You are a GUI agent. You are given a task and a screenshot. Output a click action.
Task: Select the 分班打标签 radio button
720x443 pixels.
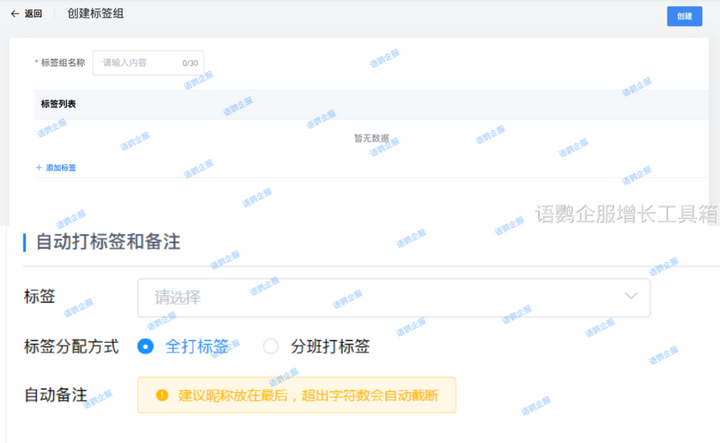271,347
